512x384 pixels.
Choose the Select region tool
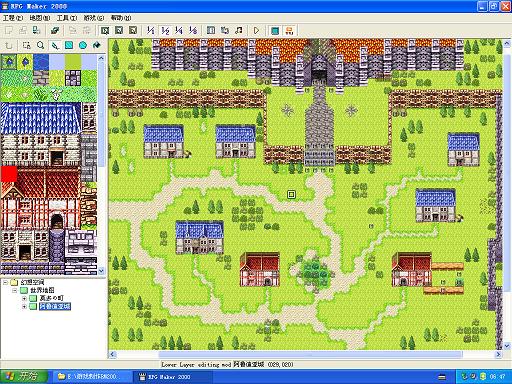tap(26, 45)
